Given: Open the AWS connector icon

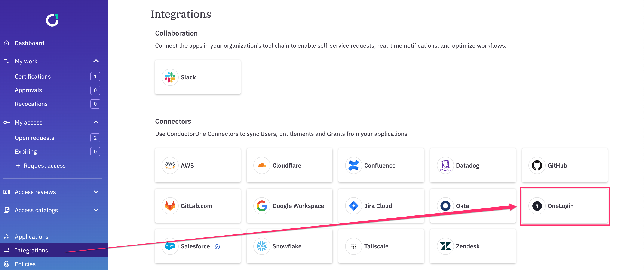Looking at the screenshot, I should pos(170,165).
